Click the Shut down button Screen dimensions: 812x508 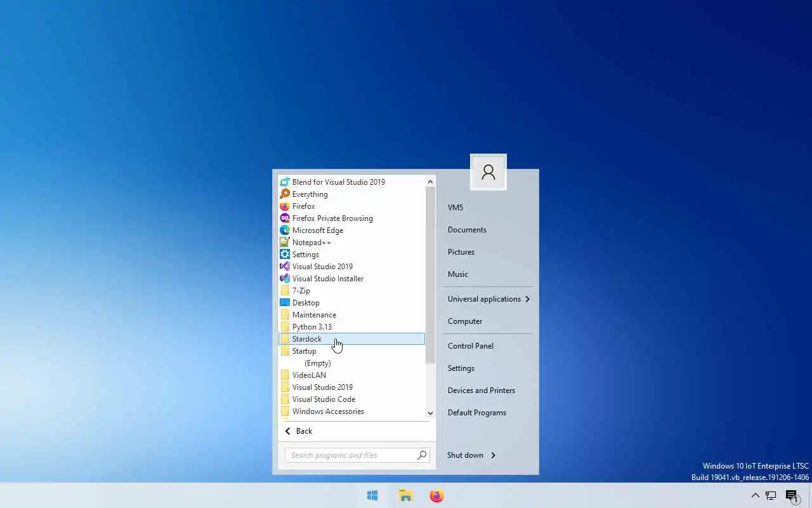[465, 455]
